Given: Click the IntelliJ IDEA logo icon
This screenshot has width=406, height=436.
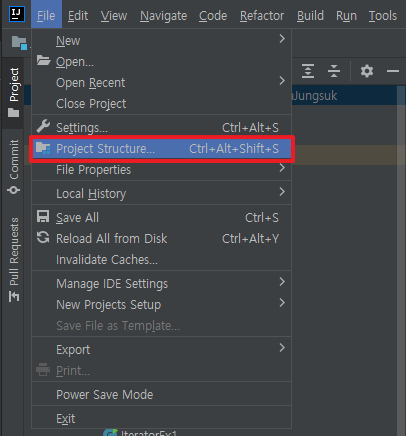Looking at the screenshot, I should point(16,14).
